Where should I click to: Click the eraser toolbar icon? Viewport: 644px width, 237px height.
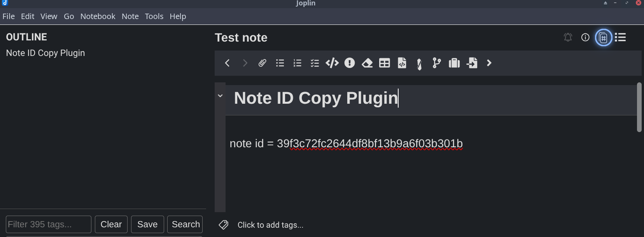pyautogui.click(x=367, y=63)
